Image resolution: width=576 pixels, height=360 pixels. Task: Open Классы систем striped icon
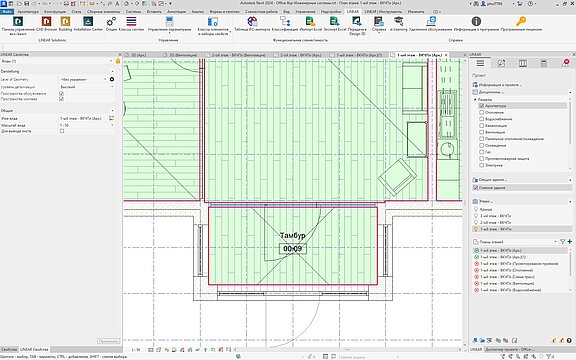click(131, 22)
